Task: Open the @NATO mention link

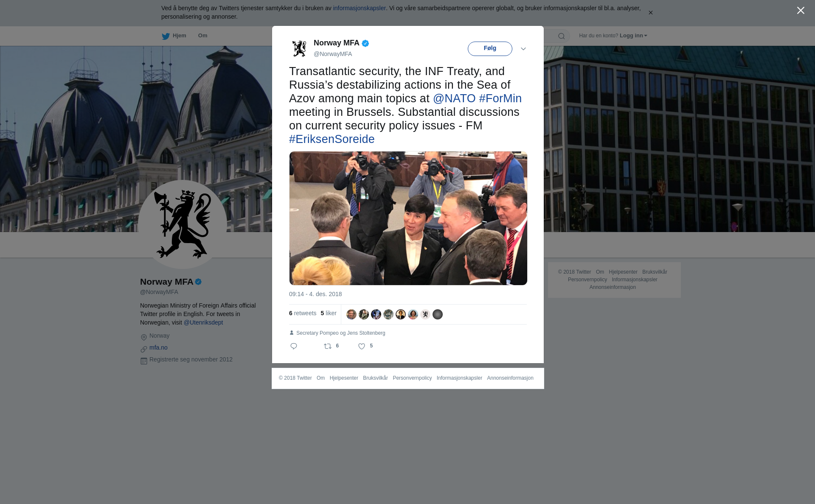Action: (454, 98)
